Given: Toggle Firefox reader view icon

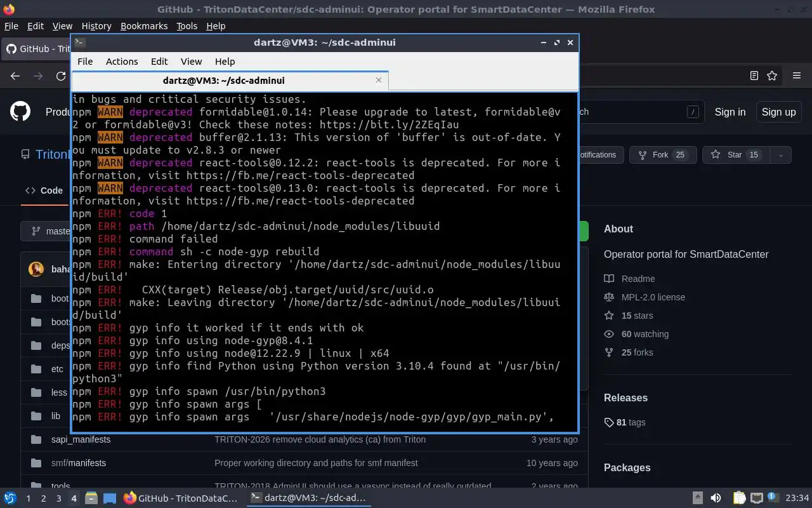Looking at the screenshot, I should coord(754,76).
